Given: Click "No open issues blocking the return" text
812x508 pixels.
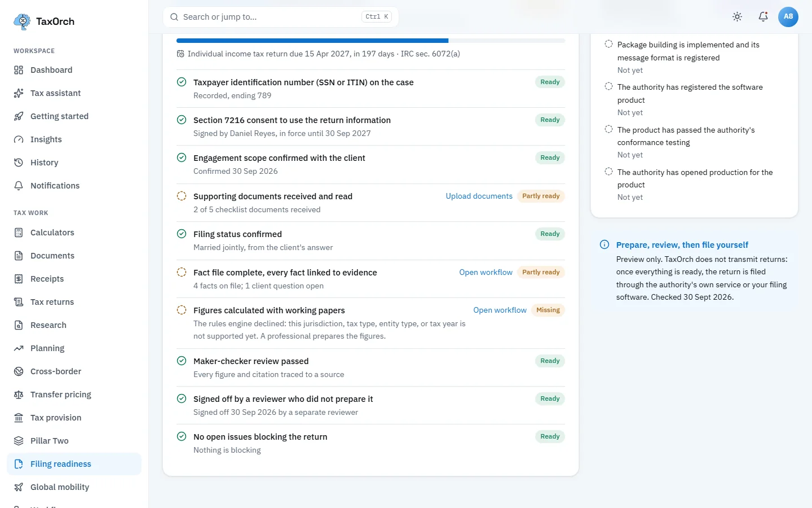Looking at the screenshot, I should click(x=260, y=437).
